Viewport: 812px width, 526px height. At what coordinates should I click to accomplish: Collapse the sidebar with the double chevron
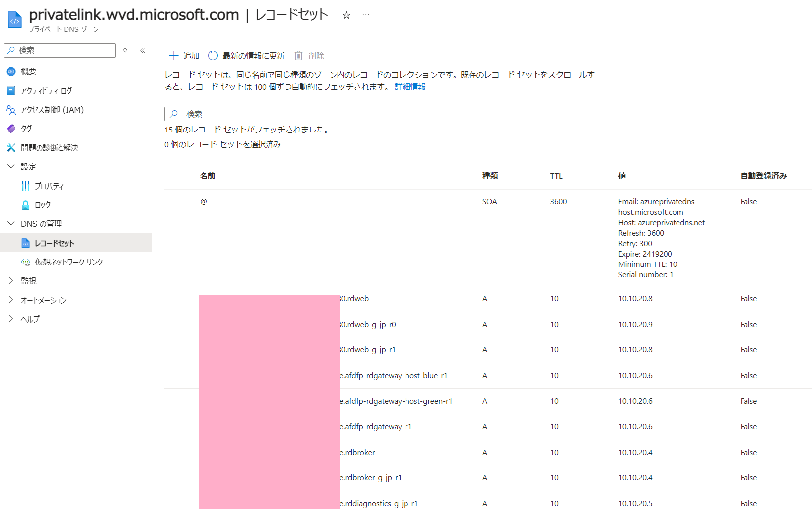tap(143, 50)
